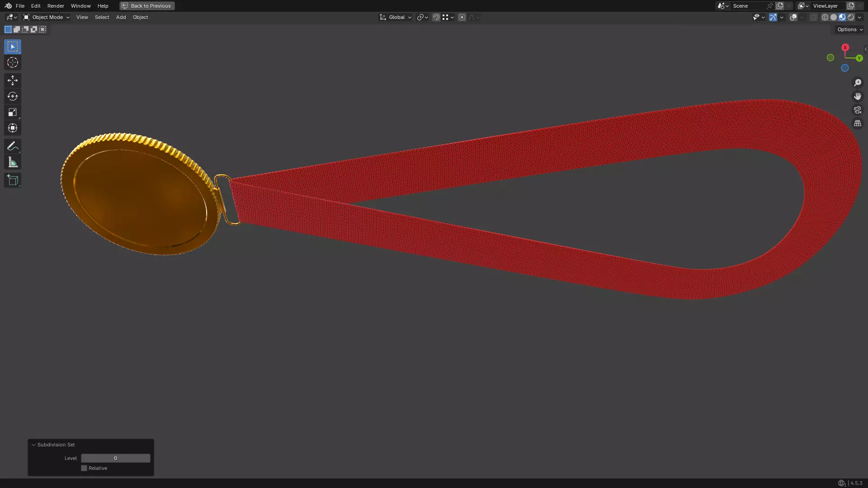Set selection mode to Invert
This screenshot has height=488, width=868.
tap(34, 29)
